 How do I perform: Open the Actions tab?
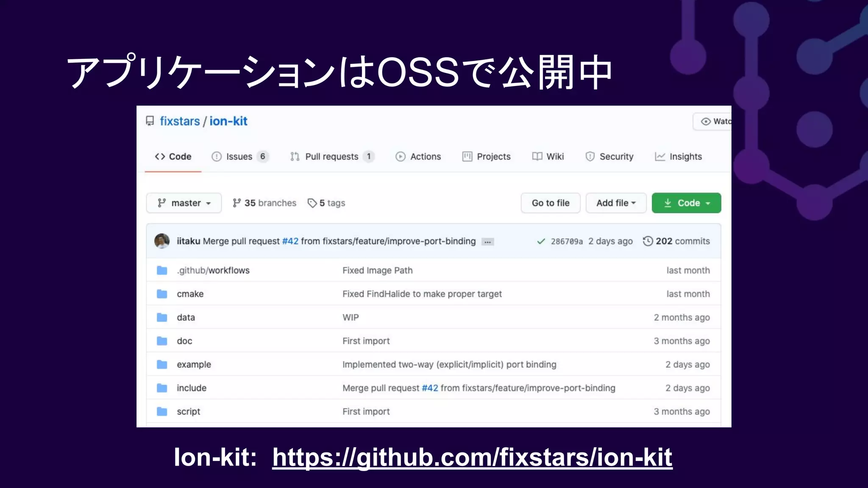point(418,157)
